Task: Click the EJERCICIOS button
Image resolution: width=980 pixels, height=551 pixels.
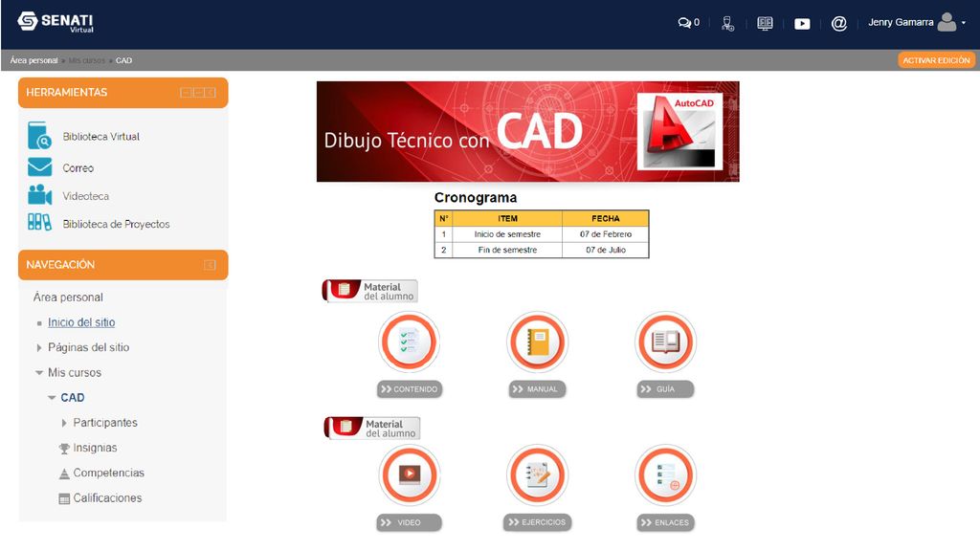Action: click(x=538, y=522)
